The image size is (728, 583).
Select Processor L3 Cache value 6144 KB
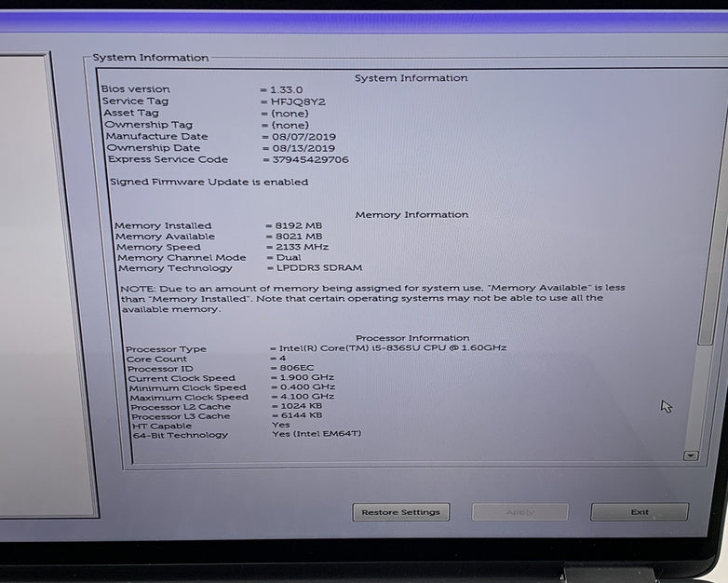click(x=302, y=415)
